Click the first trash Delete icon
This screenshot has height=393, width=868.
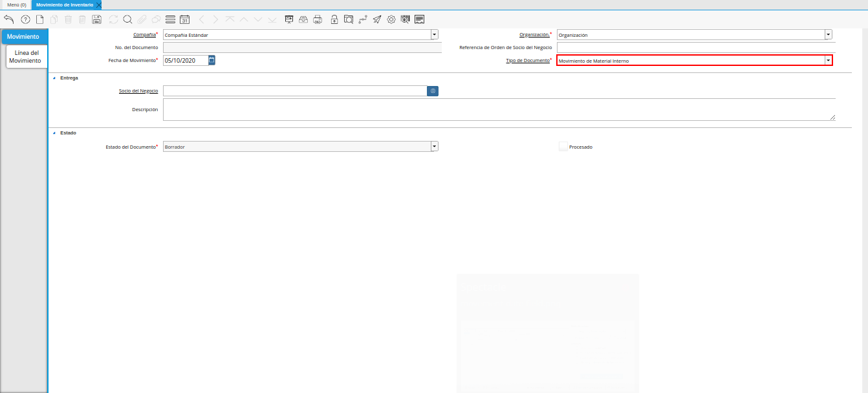coord(69,19)
